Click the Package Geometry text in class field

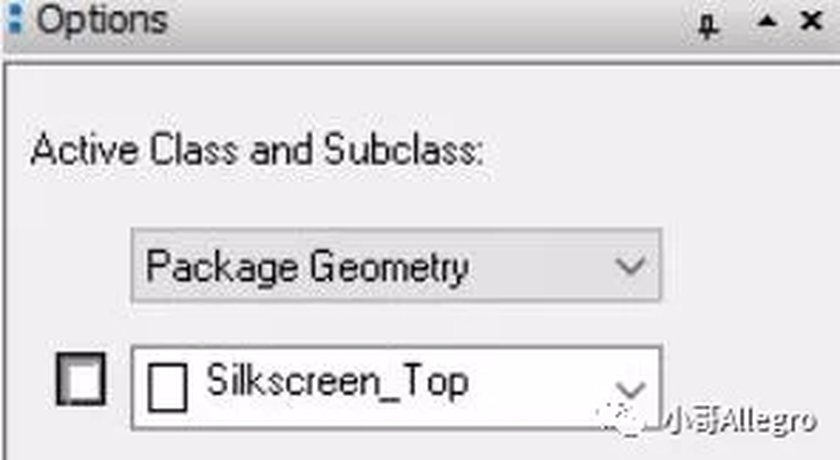(x=308, y=268)
